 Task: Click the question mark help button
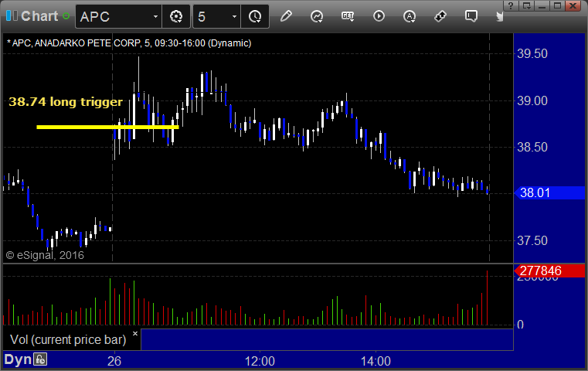511,5
